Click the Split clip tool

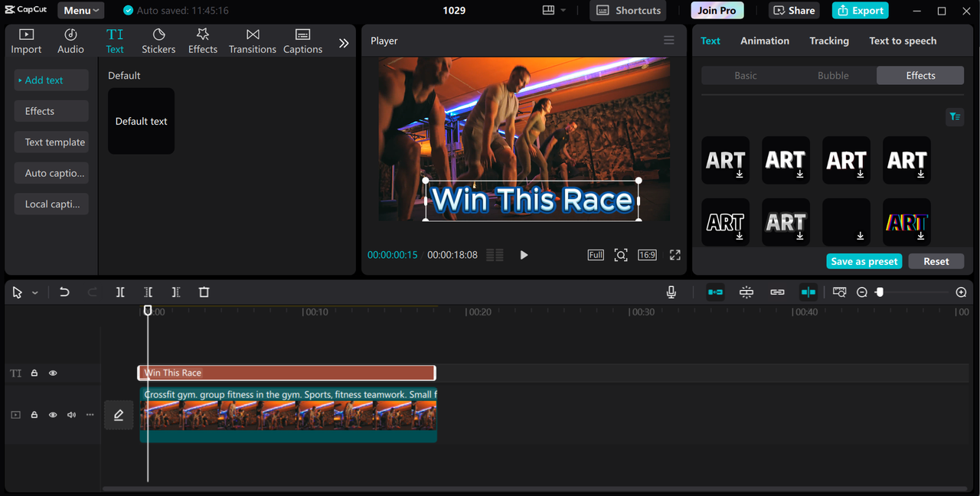tap(120, 292)
